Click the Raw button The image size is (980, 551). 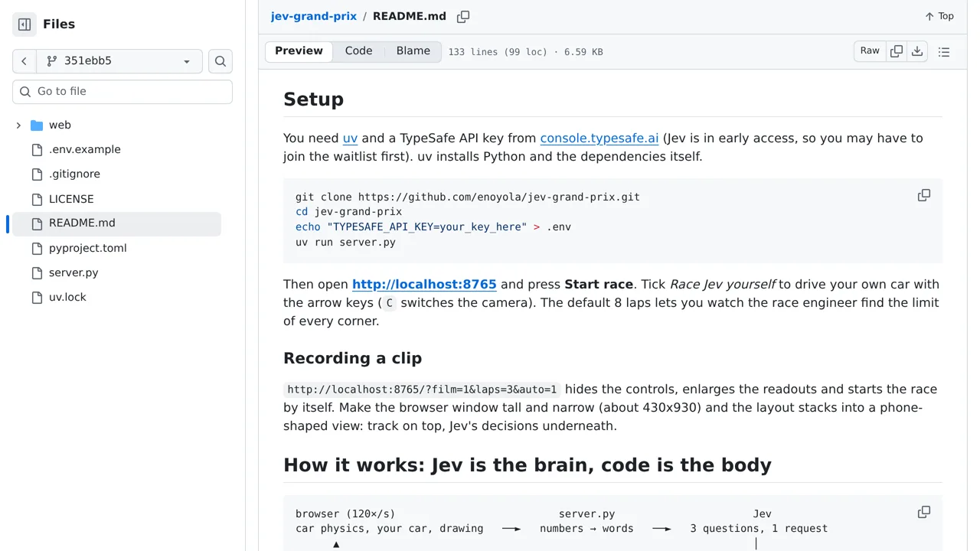pyautogui.click(x=870, y=51)
